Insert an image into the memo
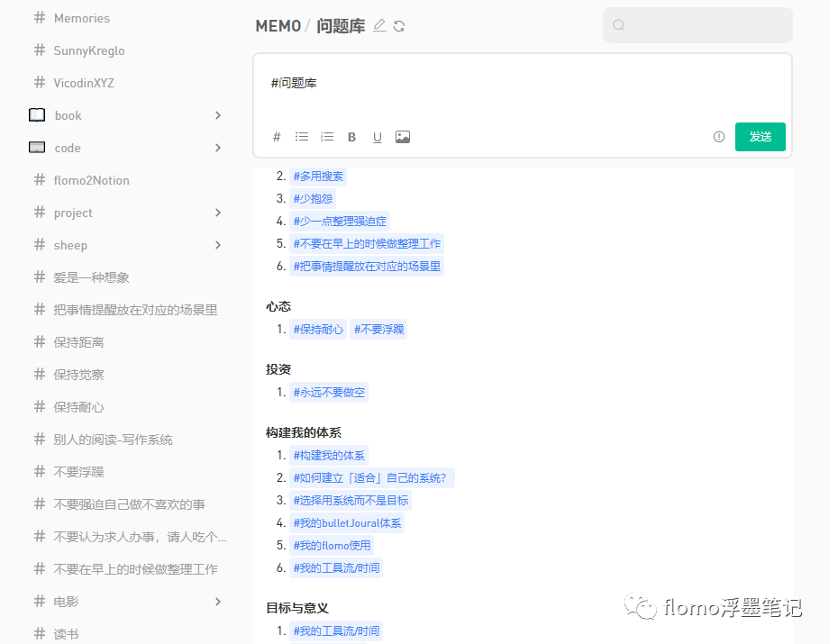The width and height of the screenshot is (829, 644). click(x=403, y=137)
